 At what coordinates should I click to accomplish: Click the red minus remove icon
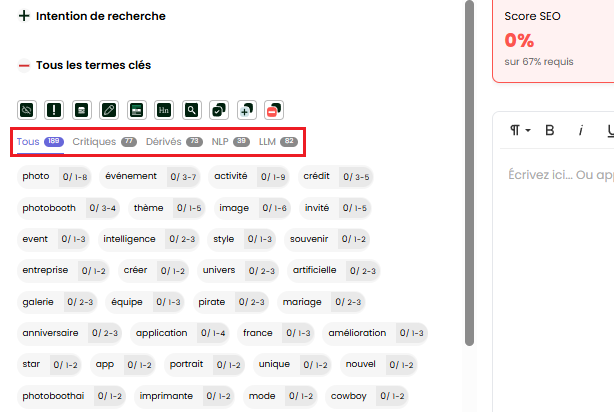coord(273,109)
